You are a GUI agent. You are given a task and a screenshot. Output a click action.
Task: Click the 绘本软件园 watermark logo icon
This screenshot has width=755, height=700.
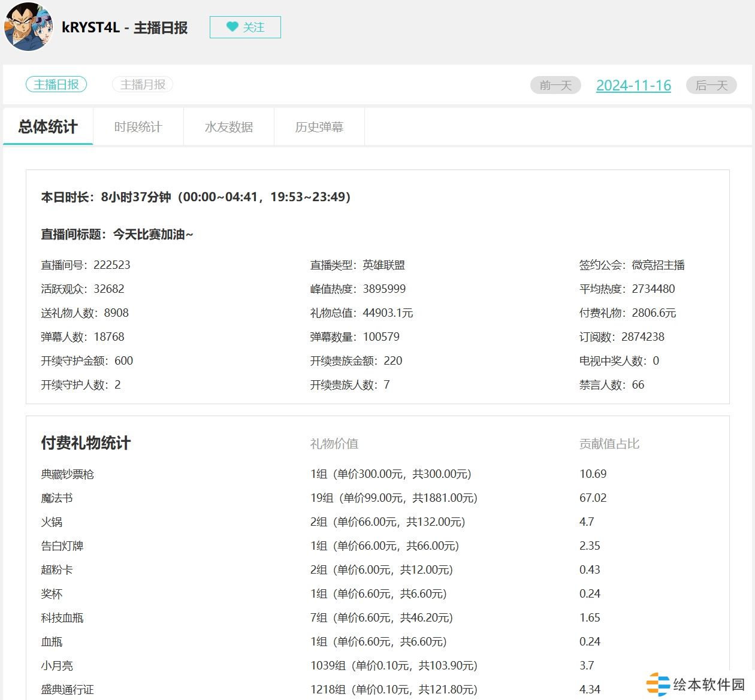pyautogui.click(x=658, y=684)
